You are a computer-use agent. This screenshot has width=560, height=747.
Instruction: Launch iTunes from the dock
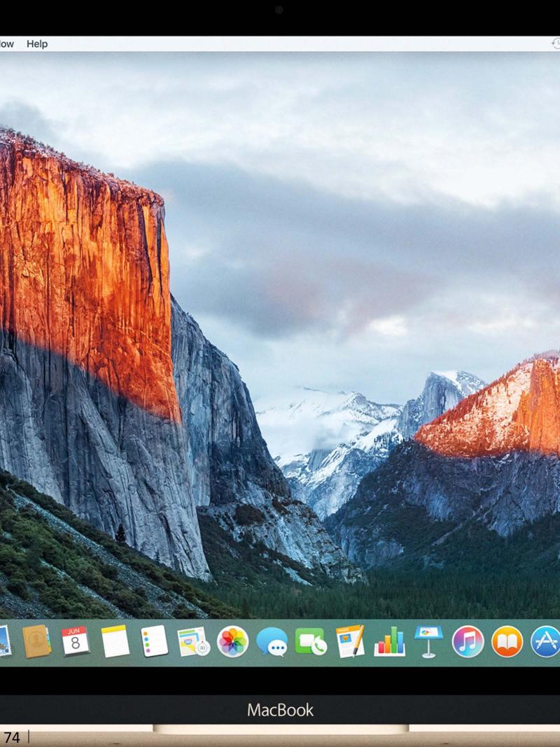[468, 642]
